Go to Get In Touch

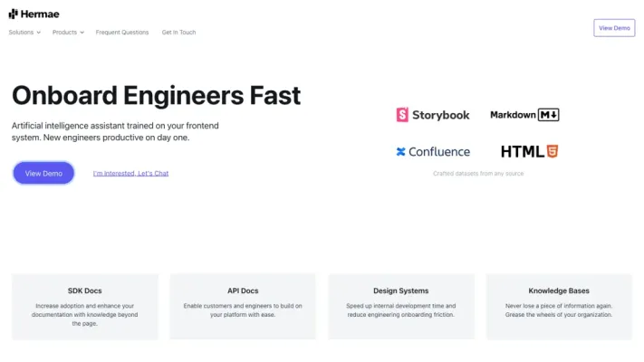click(x=178, y=33)
